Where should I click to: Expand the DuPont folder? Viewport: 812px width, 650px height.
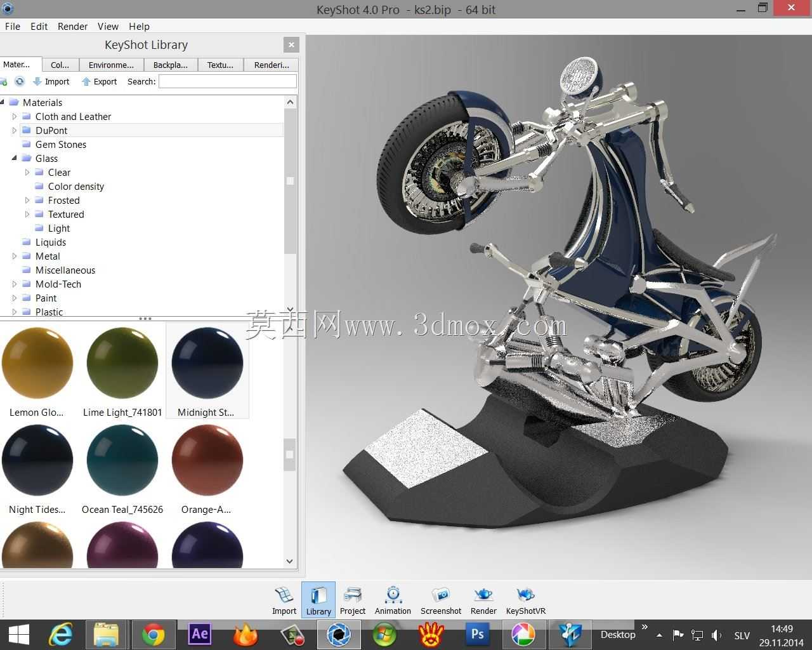pos(14,130)
